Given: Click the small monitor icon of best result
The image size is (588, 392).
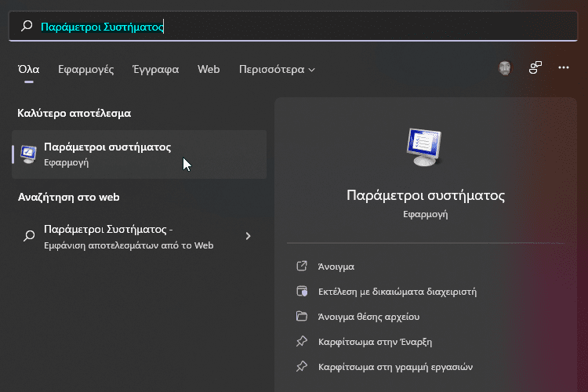Looking at the screenshot, I should (28, 154).
